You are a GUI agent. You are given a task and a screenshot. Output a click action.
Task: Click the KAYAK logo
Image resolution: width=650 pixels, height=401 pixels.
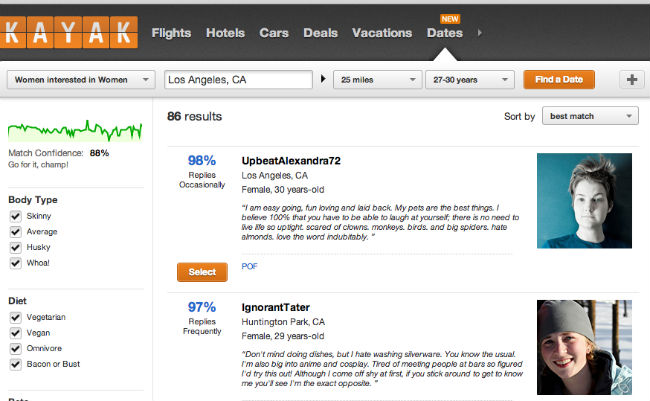coord(69,32)
